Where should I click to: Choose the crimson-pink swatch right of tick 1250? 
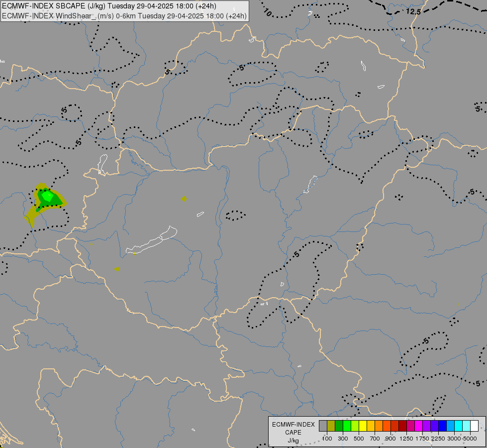[x=410, y=426]
